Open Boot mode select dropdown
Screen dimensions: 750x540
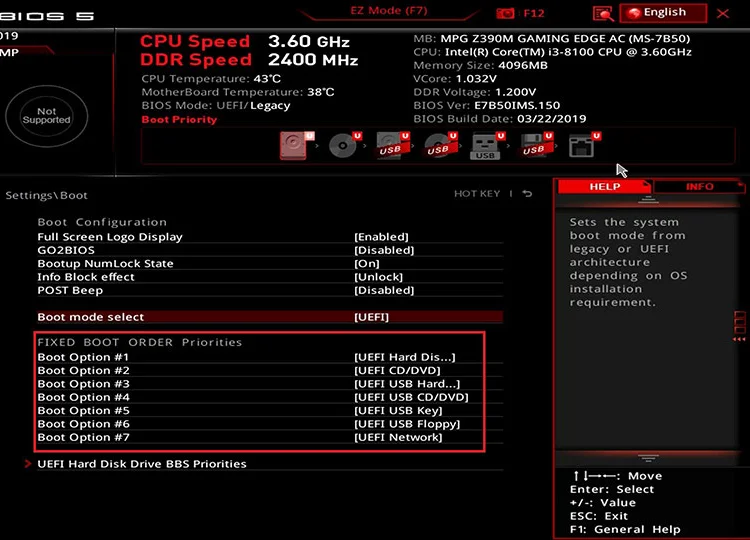270,317
